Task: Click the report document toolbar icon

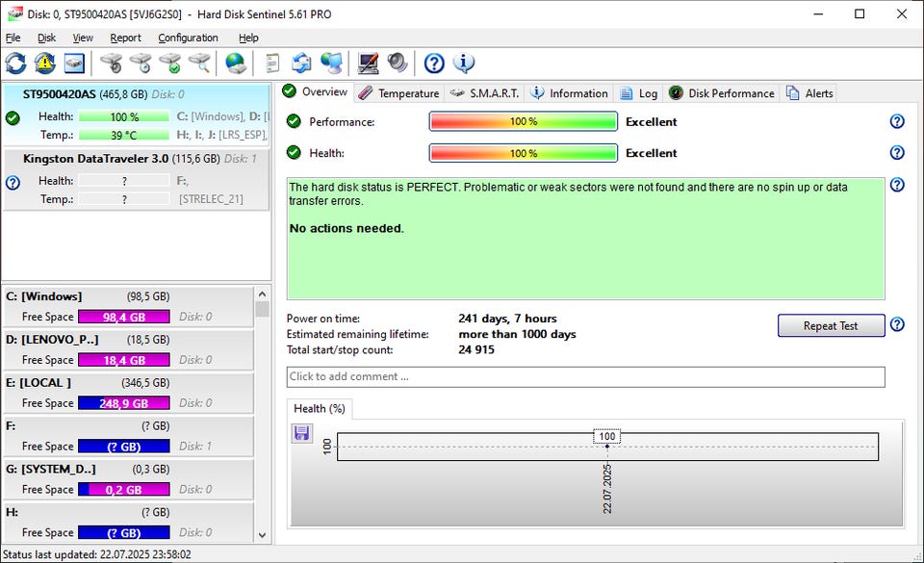Action: (x=272, y=64)
